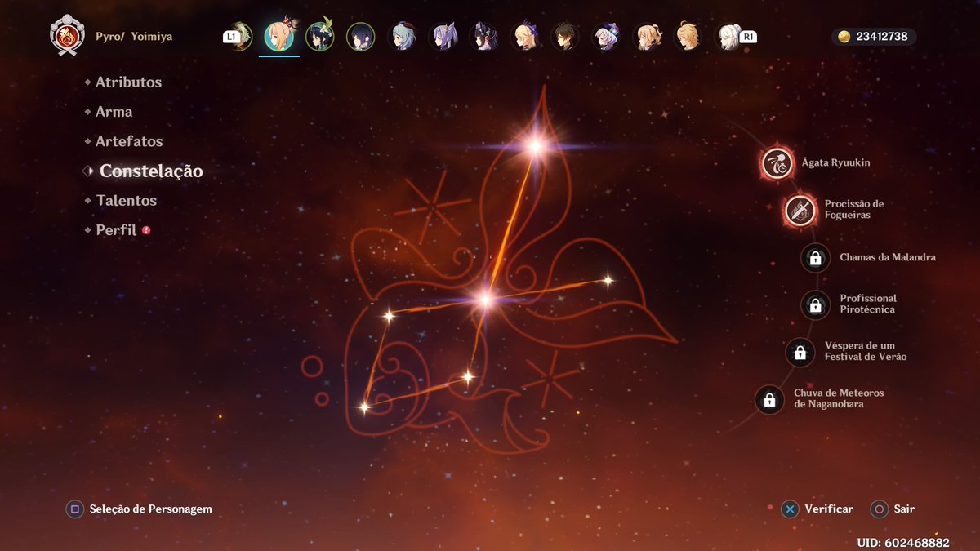Click the Chamas da Malandra label

pyautogui.click(x=888, y=256)
